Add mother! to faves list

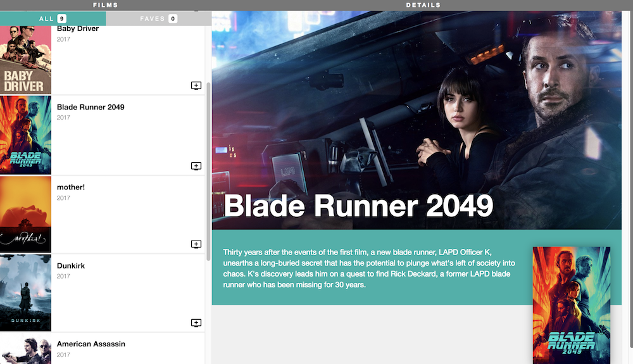196,244
